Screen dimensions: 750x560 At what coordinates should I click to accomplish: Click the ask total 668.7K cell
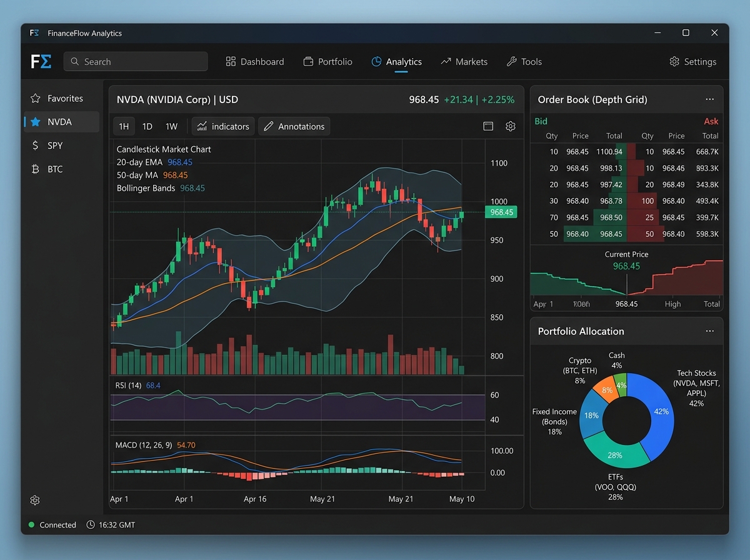pyautogui.click(x=707, y=152)
